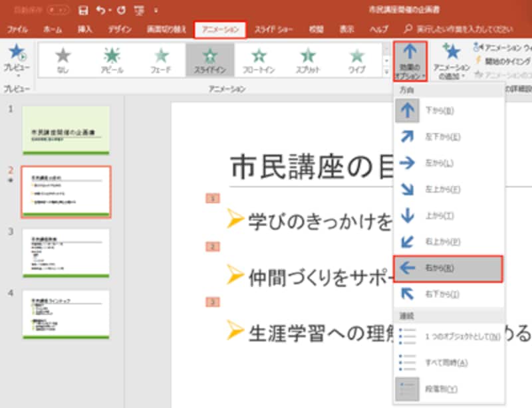Select すべて同時 sequence option
The width and height of the screenshot is (532, 408).
pyautogui.click(x=448, y=362)
